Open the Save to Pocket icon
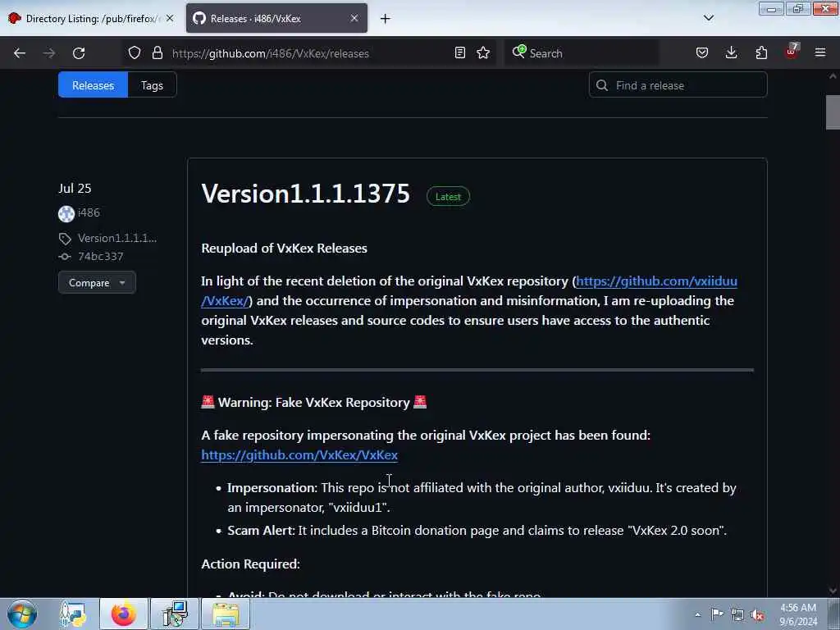This screenshot has height=630, width=840. tap(702, 53)
